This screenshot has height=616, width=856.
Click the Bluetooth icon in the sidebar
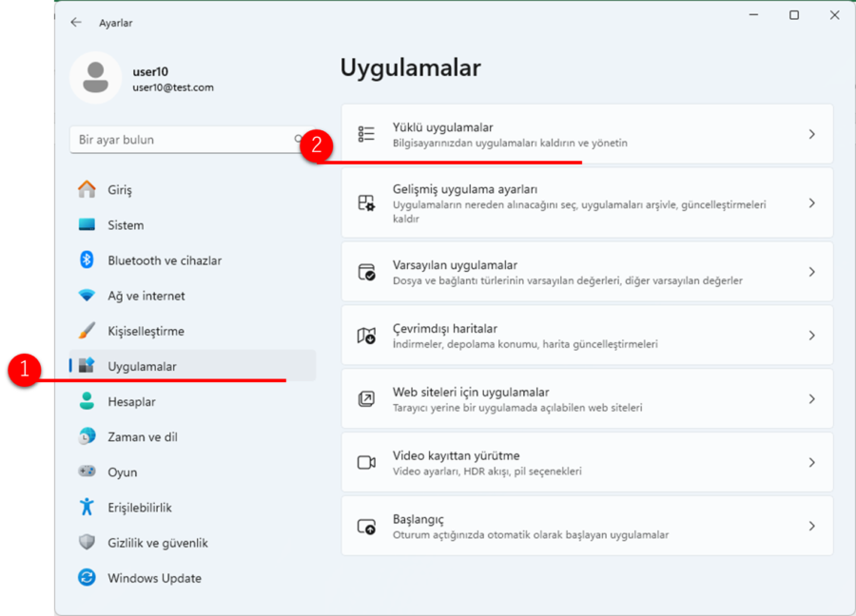tap(87, 260)
